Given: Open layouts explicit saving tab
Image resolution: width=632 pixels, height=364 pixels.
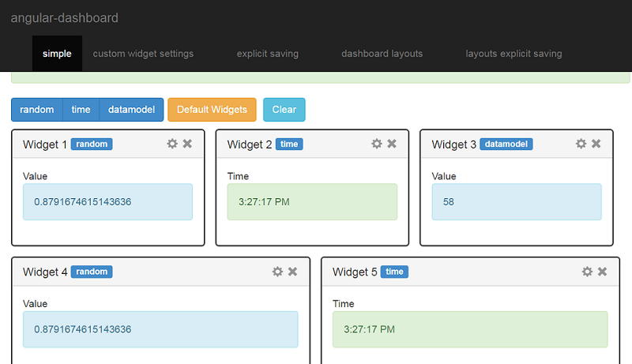Looking at the screenshot, I should [x=514, y=54].
